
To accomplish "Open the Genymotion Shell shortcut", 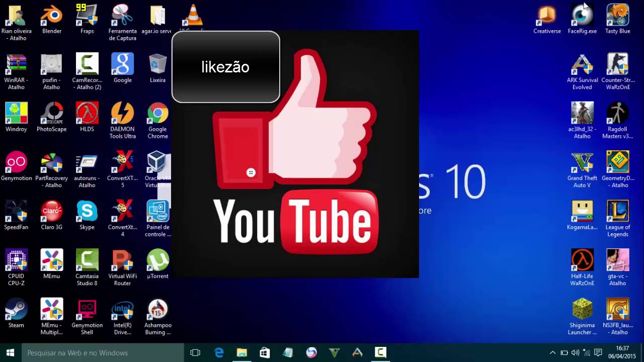I will (x=87, y=317).
